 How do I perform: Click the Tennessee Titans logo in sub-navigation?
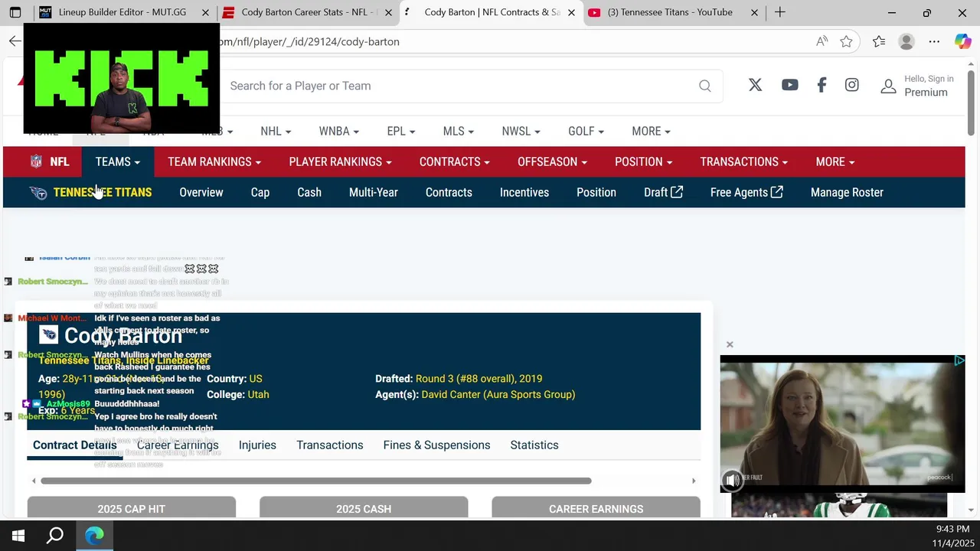click(x=38, y=192)
